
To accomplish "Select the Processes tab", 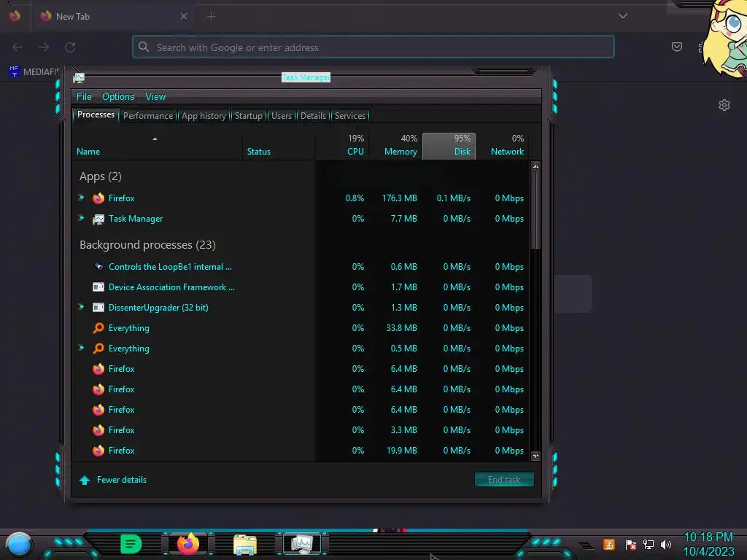I will tap(96, 114).
